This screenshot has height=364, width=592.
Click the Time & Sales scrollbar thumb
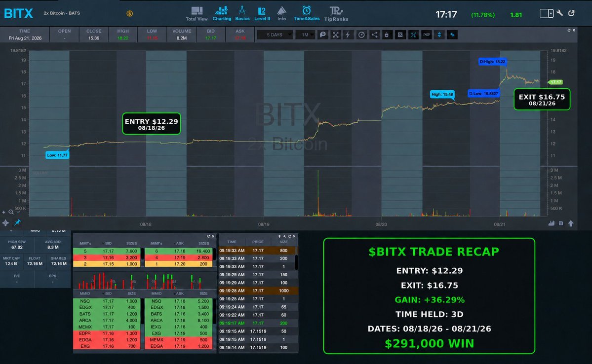(x=296, y=261)
